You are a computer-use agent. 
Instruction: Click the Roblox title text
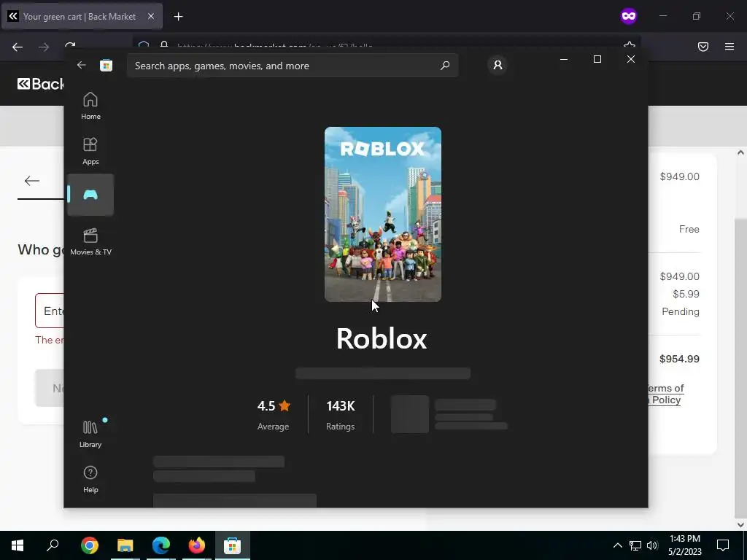click(382, 338)
